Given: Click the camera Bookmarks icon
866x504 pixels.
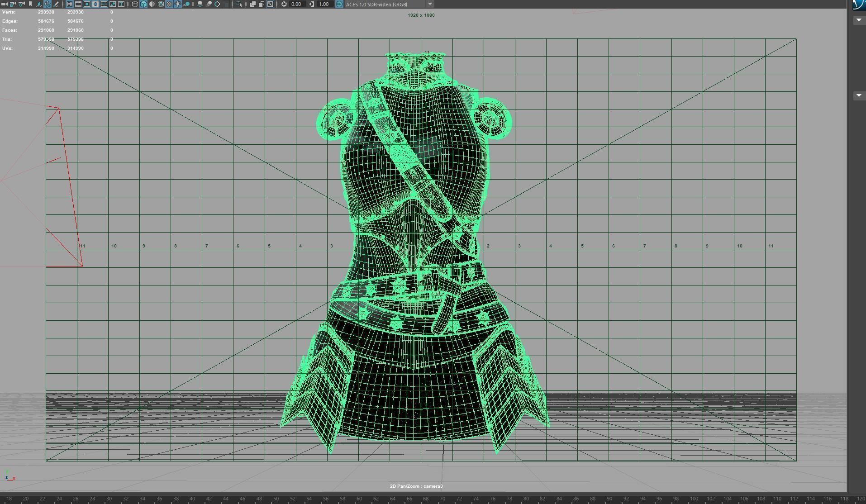Looking at the screenshot, I should [x=30, y=4].
